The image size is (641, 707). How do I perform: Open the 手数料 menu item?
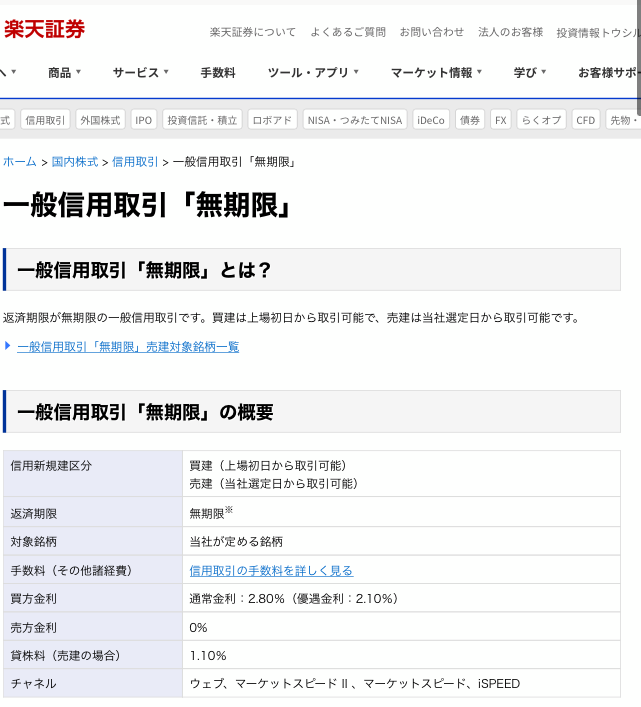tap(218, 72)
